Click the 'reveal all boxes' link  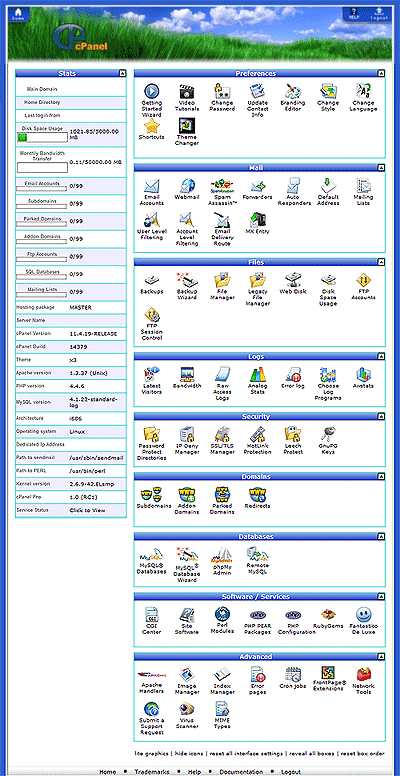pyautogui.click(x=311, y=753)
